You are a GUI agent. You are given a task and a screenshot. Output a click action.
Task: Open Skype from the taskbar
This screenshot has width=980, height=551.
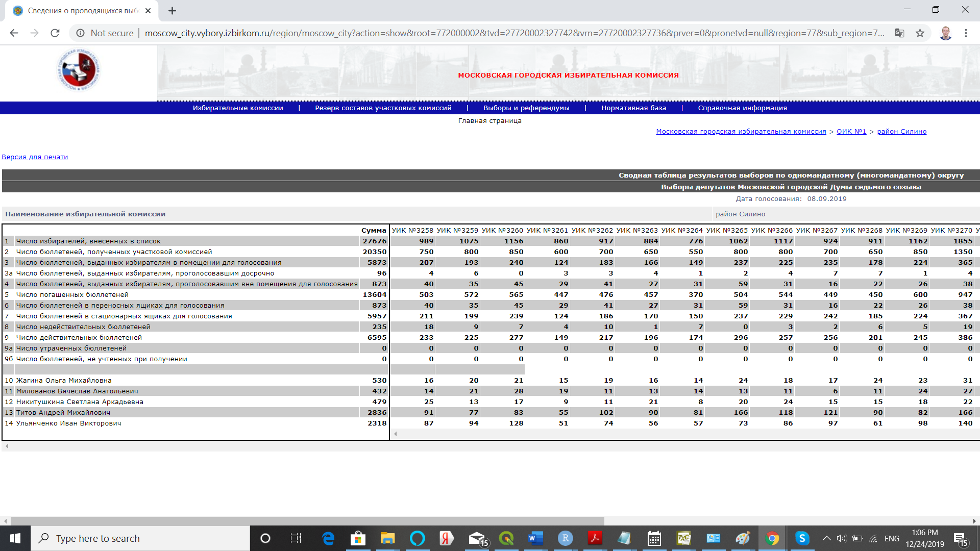coord(802,538)
